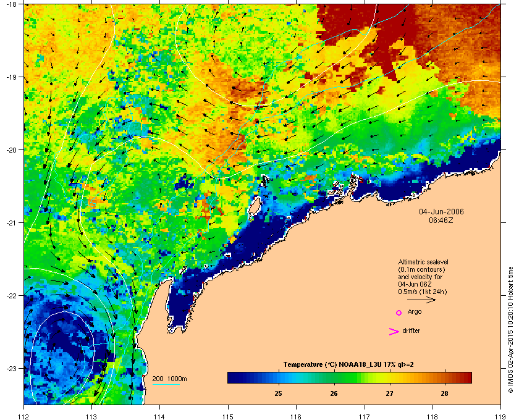The width and height of the screenshot is (519, 420).
Task: Click the magenta Argo circle legend symbol
Action: pos(399,313)
